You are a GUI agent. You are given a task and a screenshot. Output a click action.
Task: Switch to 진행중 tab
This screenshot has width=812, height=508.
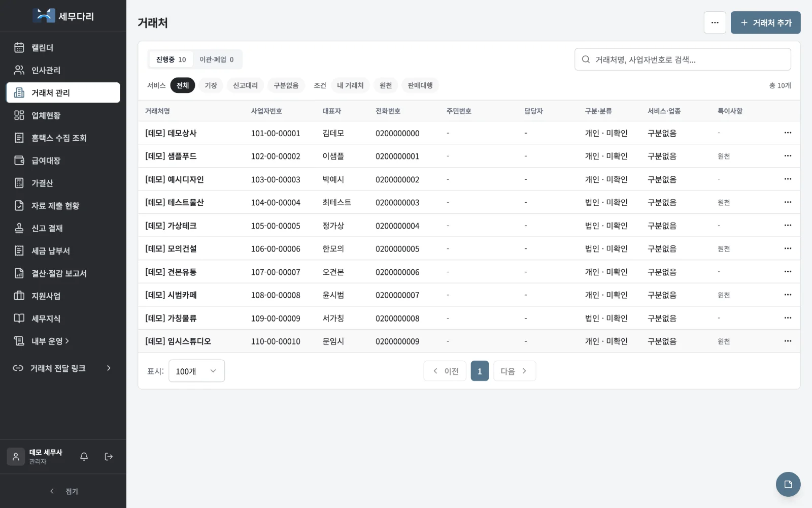(x=171, y=59)
